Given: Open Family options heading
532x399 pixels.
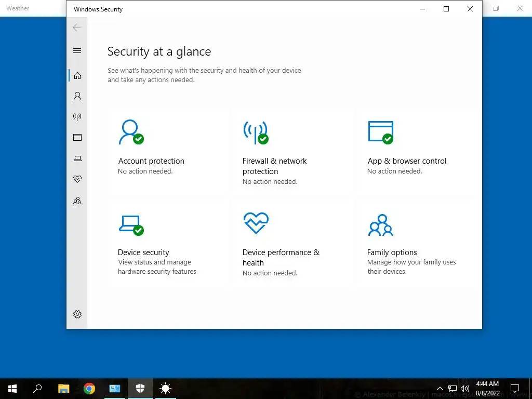Looking at the screenshot, I should click(x=392, y=252).
